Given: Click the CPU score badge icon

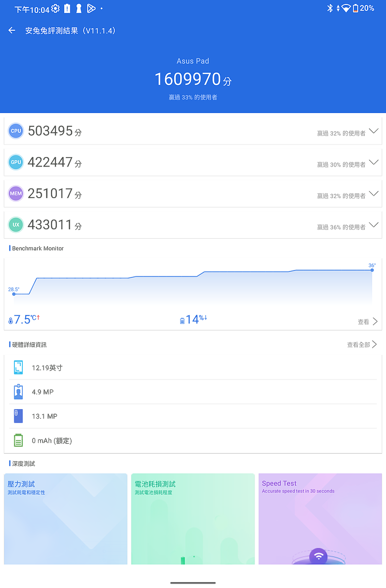Looking at the screenshot, I should click(x=16, y=131).
